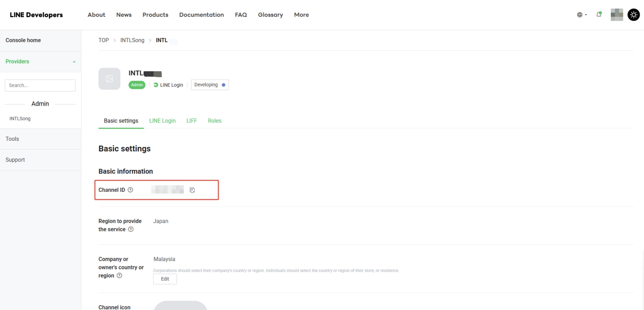
Task: Open the Glossary page
Action: (270, 15)
